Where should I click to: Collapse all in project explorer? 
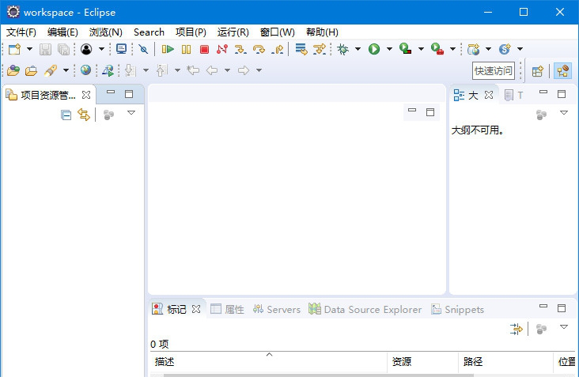pos(66,115)
